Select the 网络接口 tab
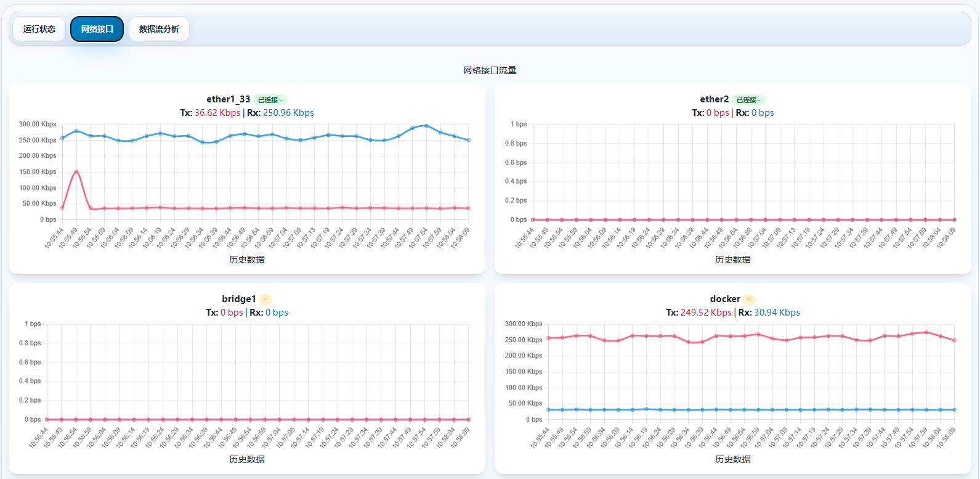 (x=97, y=29)
